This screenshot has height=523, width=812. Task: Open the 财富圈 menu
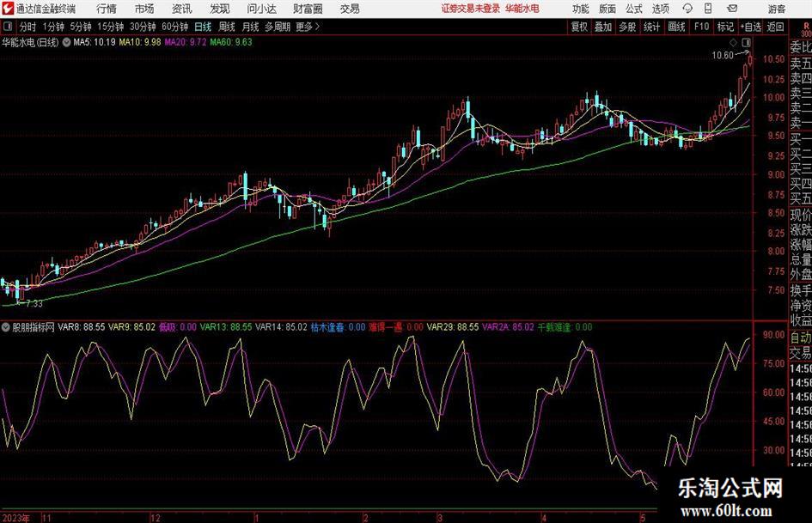point(308,9)
